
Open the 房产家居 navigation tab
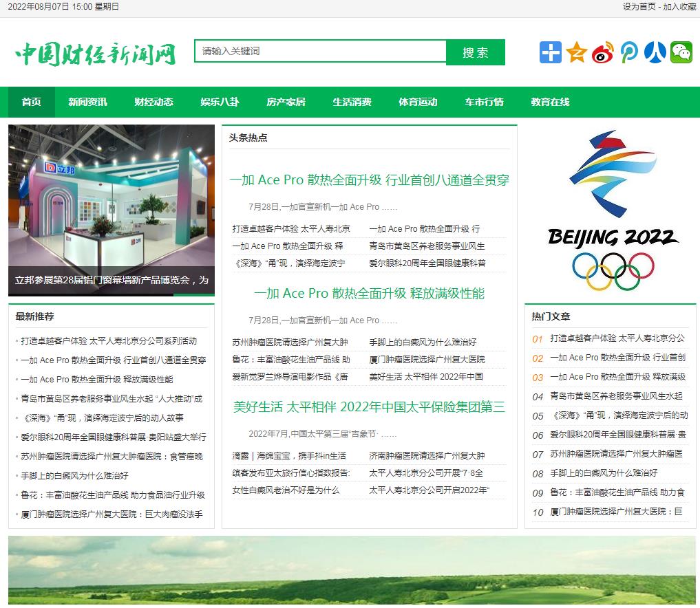click(286, 102)
